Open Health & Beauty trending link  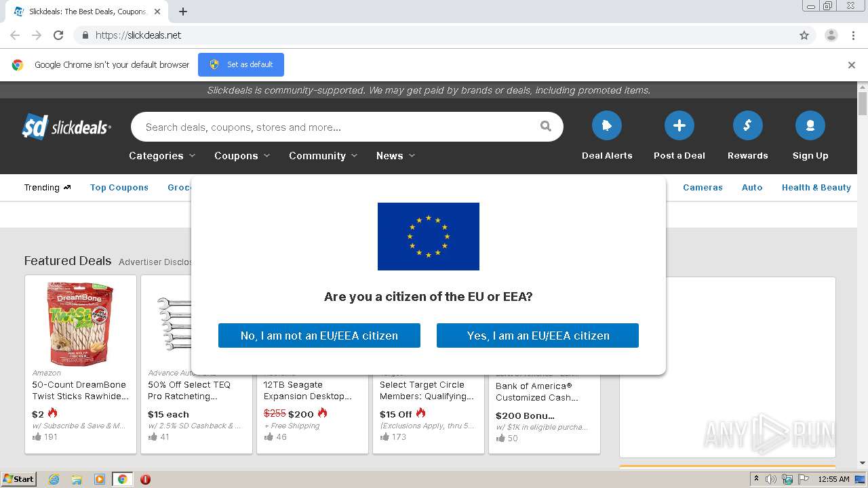tap(816, 188)
